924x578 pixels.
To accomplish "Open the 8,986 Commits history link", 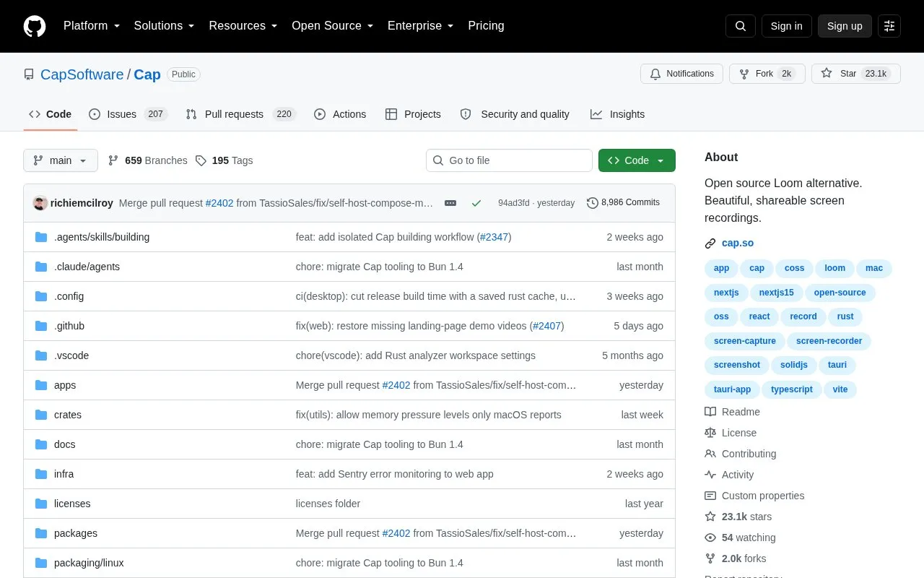I will pyautogui.click(x=623, y=203).
